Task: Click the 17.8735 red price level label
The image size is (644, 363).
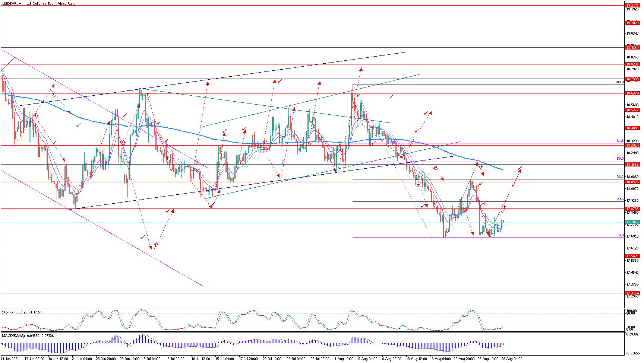Action: point(632,209)
